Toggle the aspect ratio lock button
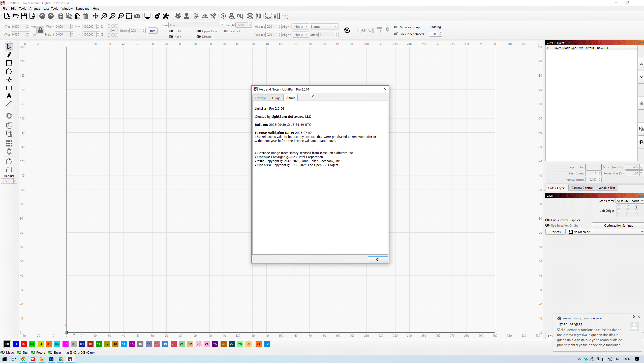Image resolution: width=644 pixels, height=363 pixels. coord(40,31)
